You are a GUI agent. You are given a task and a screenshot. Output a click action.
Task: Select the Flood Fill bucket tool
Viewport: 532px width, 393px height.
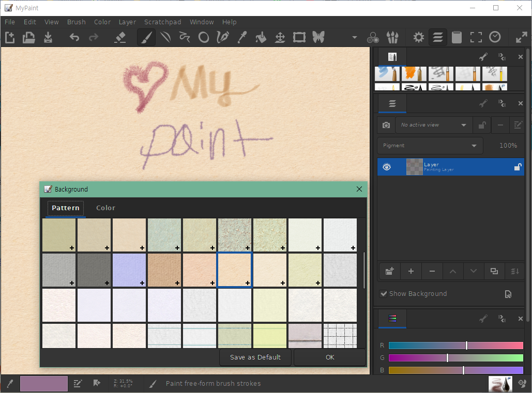(261, 37)
